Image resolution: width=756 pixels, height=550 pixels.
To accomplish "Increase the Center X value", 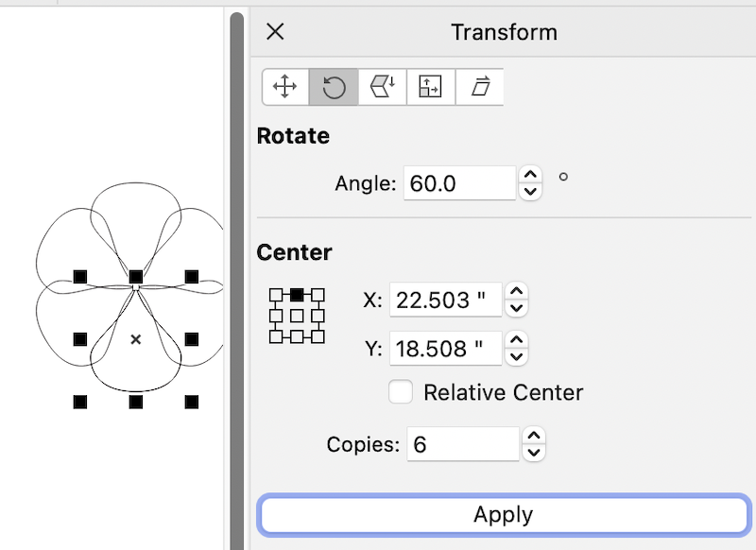I will point(516,292).
